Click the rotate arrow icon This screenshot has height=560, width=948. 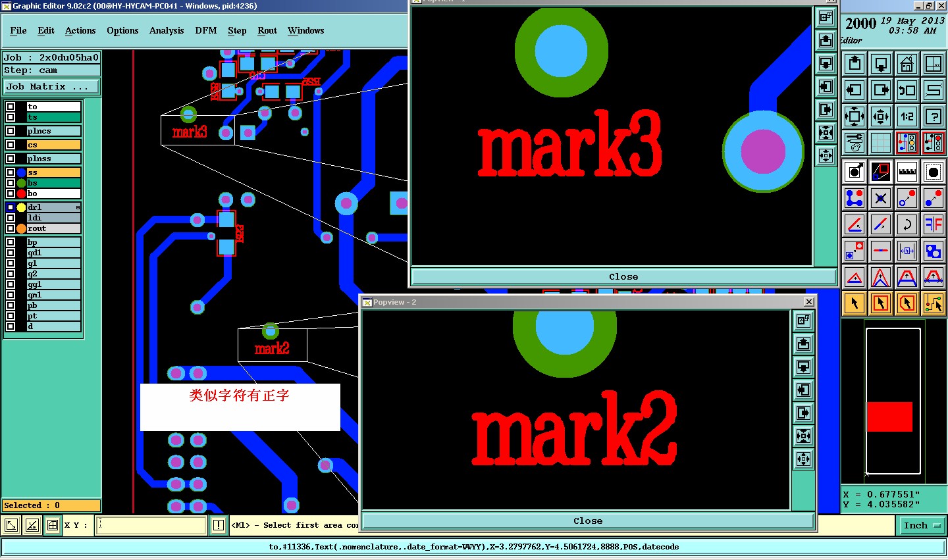pos(907,224)
